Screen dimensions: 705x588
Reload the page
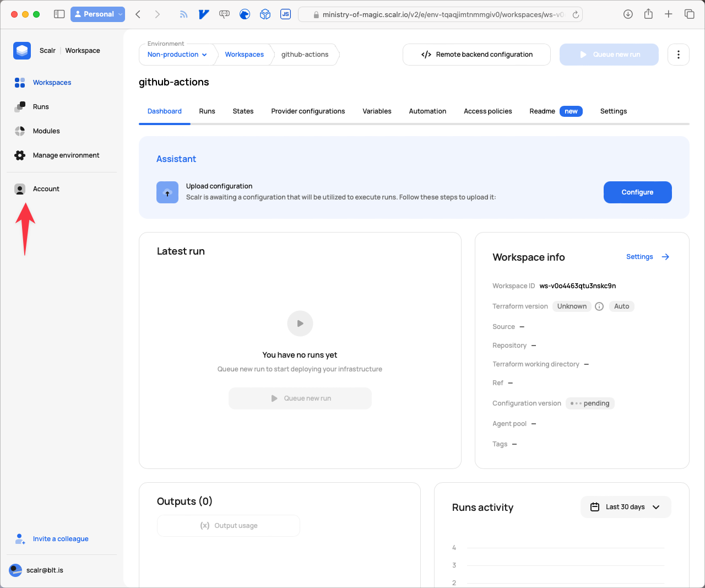coord(576,15)
